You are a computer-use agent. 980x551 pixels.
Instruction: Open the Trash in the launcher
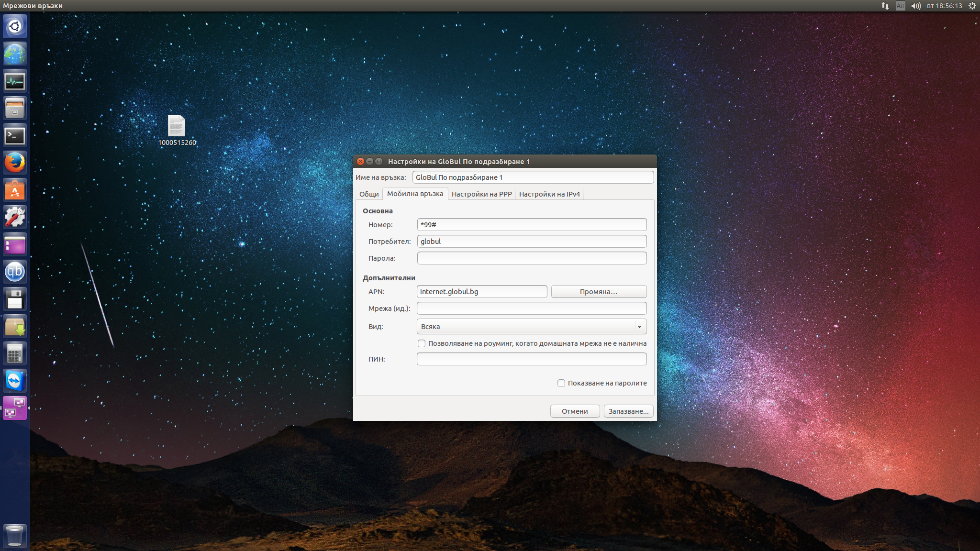pos(15,536)
